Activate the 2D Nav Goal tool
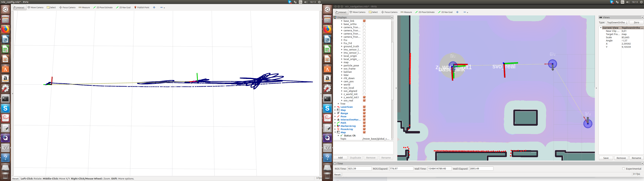644x181 pixels. (x=123, y=8)
